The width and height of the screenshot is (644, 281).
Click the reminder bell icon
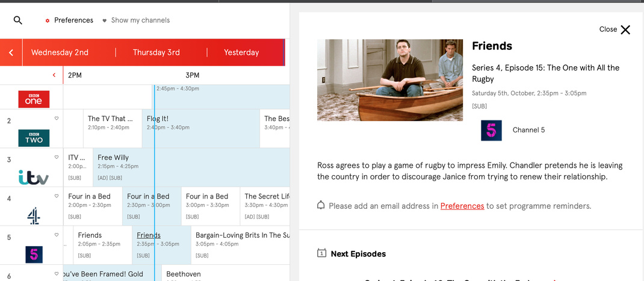321,205
